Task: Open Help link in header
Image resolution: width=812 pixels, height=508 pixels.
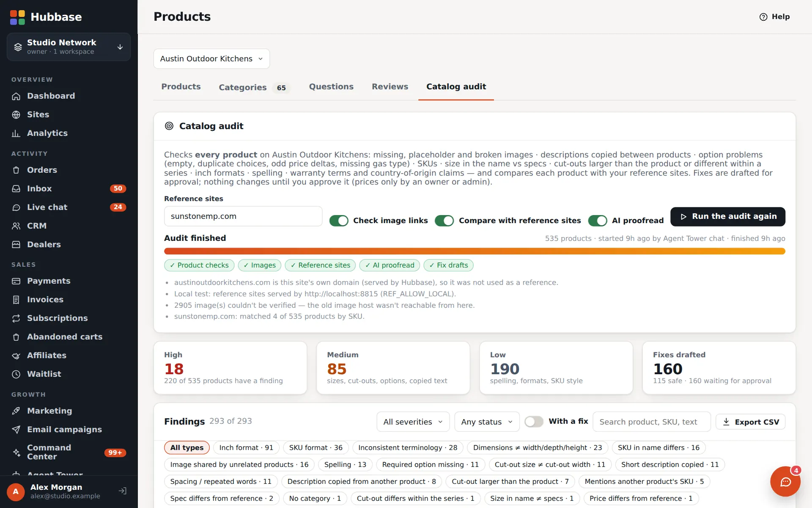Action: 775,17
